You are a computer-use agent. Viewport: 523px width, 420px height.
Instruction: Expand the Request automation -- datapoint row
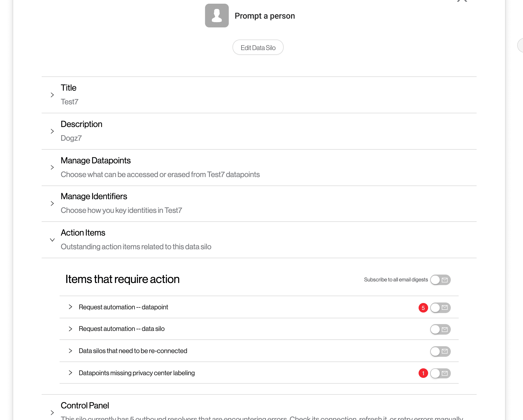point(70,307)
